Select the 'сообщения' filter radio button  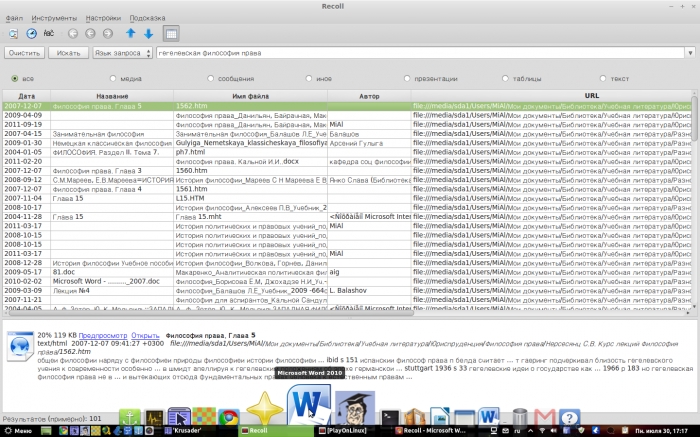[210, 77]
